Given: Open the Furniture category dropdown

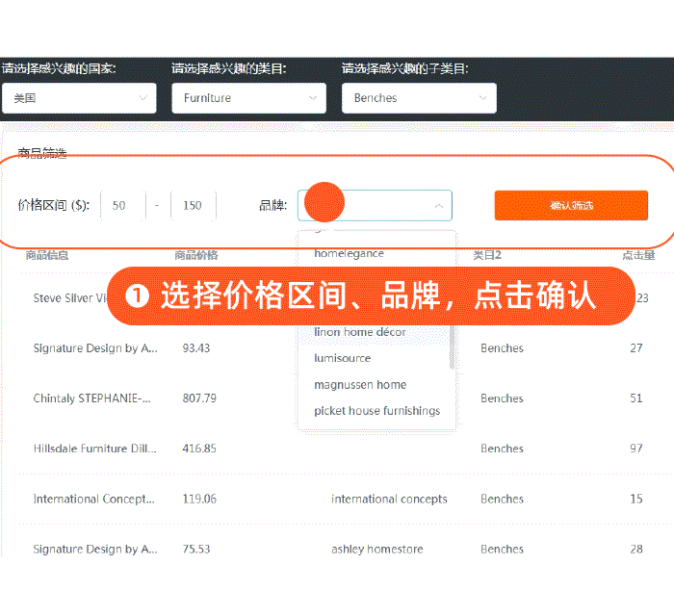Looking at the screenshot, I should pos(248,98).
